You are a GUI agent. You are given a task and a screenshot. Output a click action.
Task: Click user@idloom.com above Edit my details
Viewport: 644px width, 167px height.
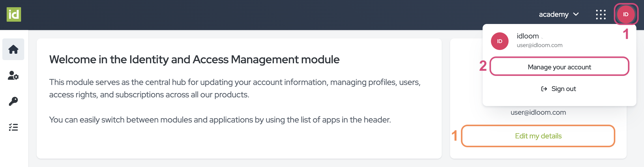[538, 112]
